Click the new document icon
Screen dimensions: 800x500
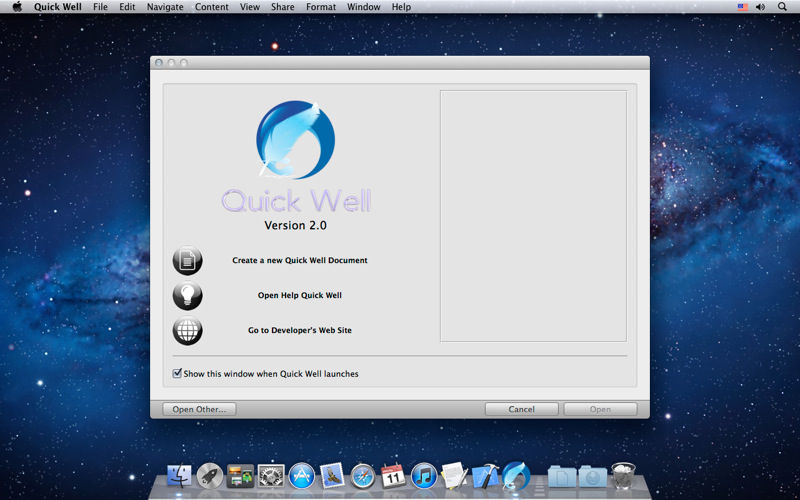click(187, 260)
